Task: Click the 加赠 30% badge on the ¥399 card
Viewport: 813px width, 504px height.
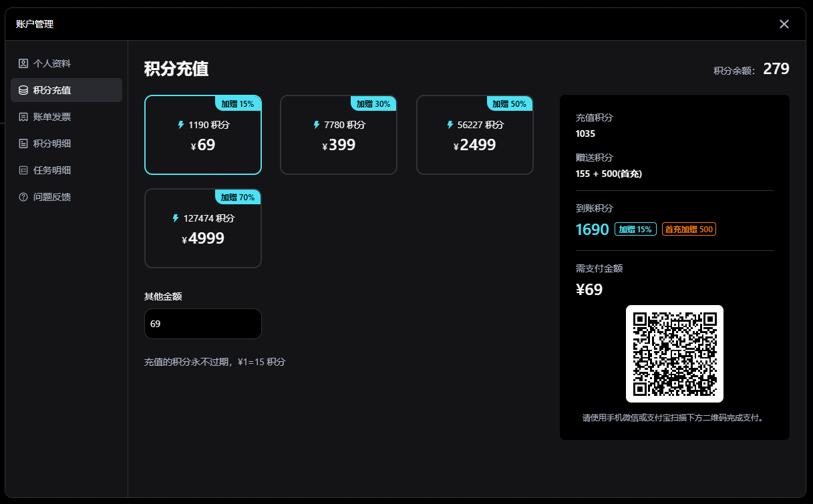Action: pyautogui.click(x=373, y=103)
